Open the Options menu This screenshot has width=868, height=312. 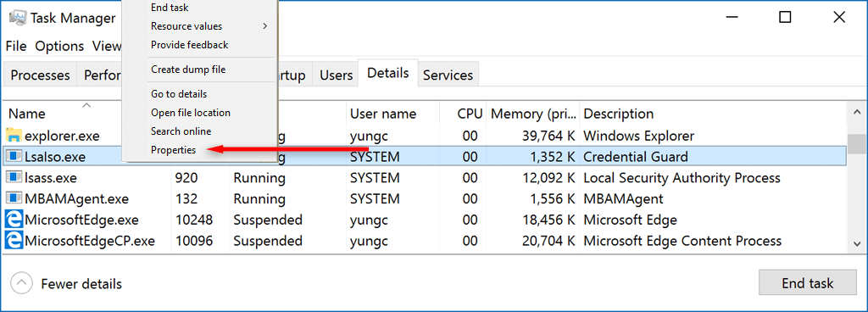click(x=59, y=46)
